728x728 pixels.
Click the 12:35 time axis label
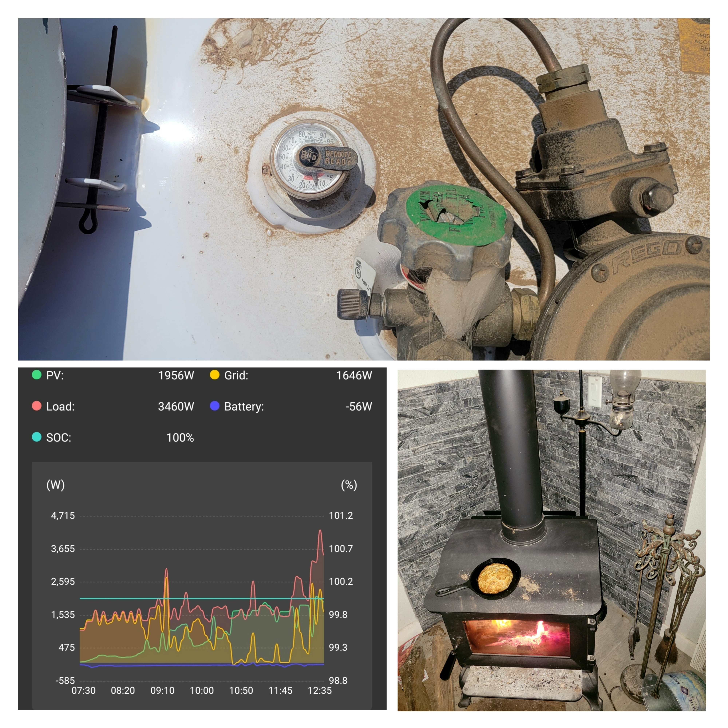point(320,690)
